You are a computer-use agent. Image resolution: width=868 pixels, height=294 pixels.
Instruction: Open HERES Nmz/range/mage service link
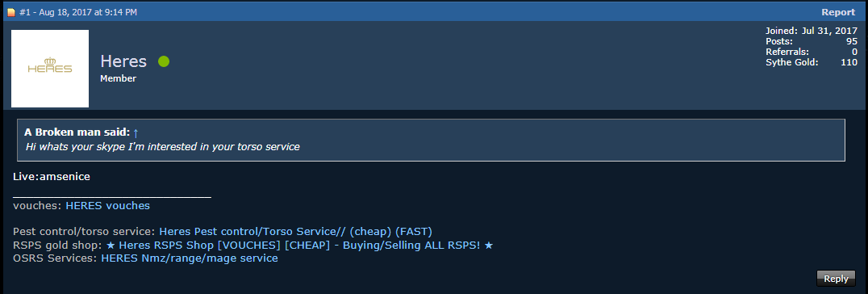click(x=190, y=258)
